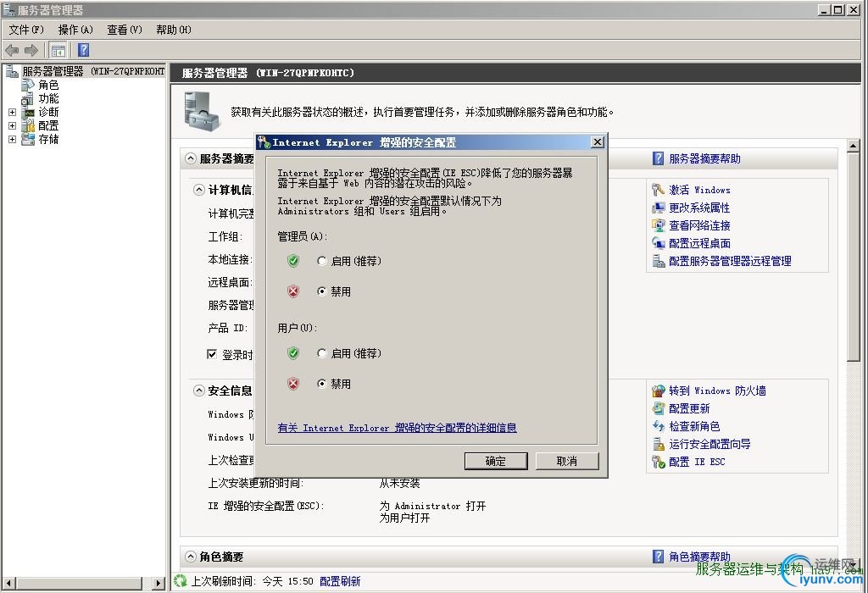Click the tree pane scroll left arrow
The height and width of the screenshot is (593, 868).
[x=8, y=583]
